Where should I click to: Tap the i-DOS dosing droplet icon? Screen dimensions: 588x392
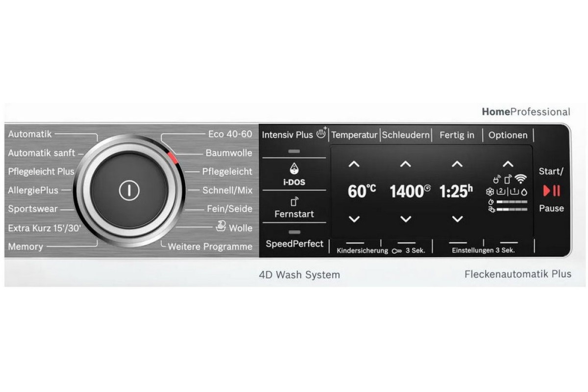point(294,169)
